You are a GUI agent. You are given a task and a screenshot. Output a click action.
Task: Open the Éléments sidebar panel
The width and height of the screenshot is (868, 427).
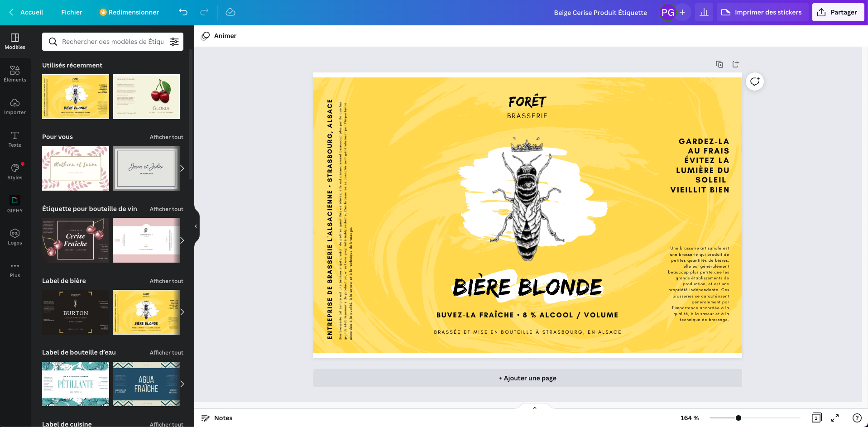[x=15, y=74]
